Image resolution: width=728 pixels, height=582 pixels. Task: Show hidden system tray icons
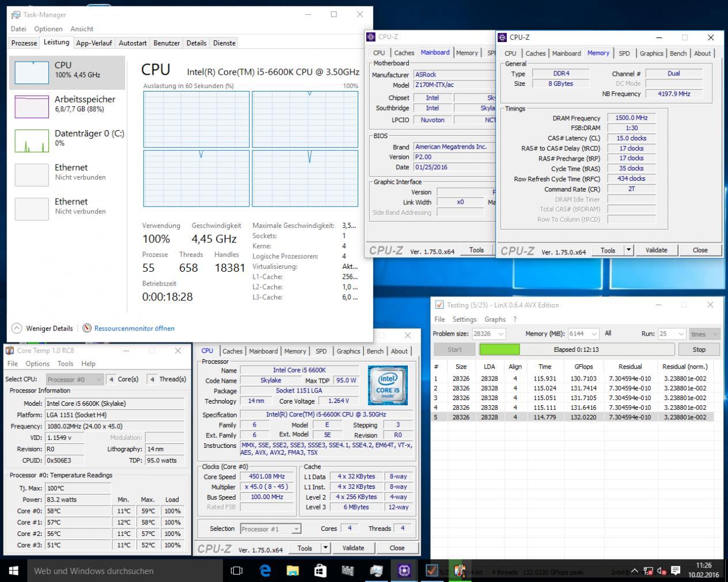(635, 571)
